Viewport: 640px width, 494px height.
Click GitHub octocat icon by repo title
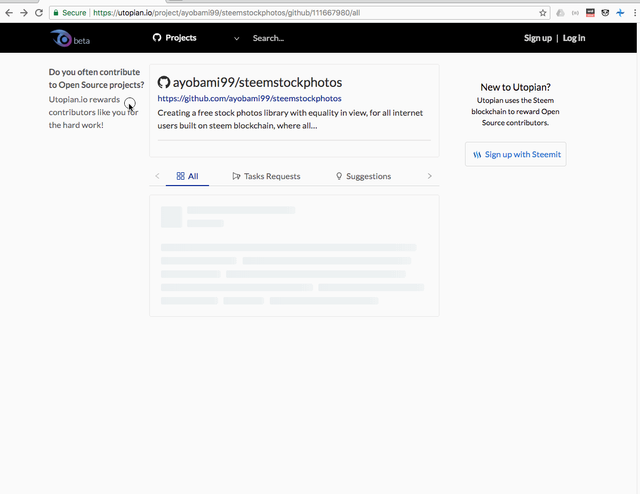(x=164, y=82)
